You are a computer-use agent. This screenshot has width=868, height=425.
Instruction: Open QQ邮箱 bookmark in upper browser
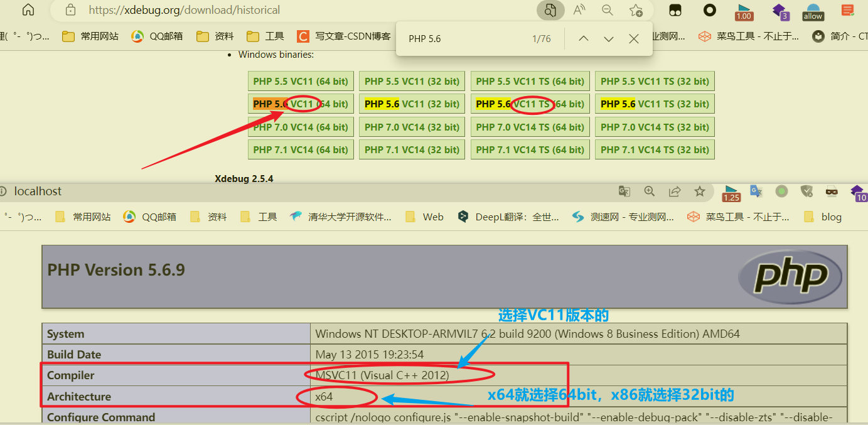[x=157, y=36]
